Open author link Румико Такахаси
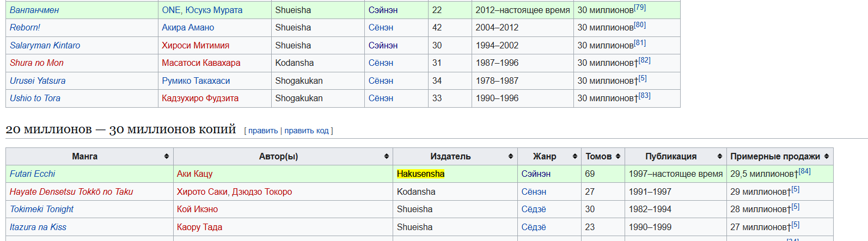 (x=196, y=81)
